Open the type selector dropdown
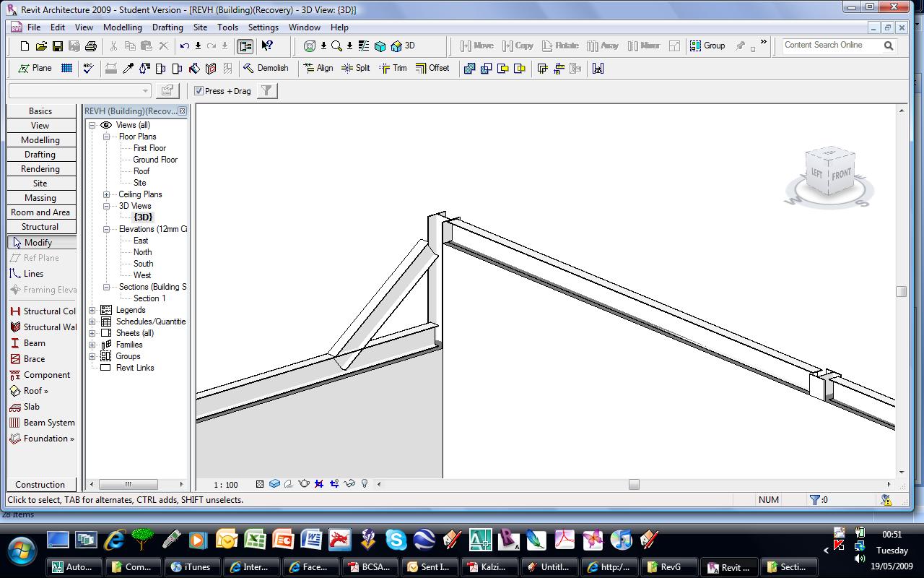 (x=144, y=90)
